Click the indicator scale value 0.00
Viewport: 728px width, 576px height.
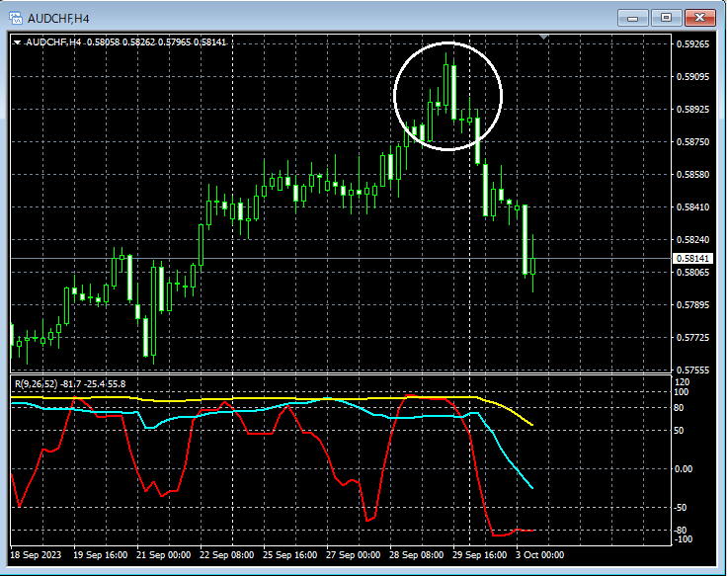683,469
